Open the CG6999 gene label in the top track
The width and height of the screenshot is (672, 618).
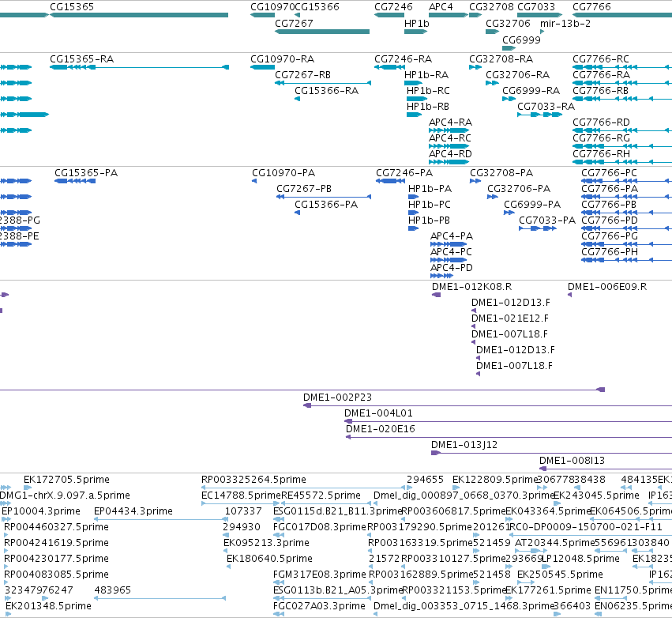(x=521, y=40)
